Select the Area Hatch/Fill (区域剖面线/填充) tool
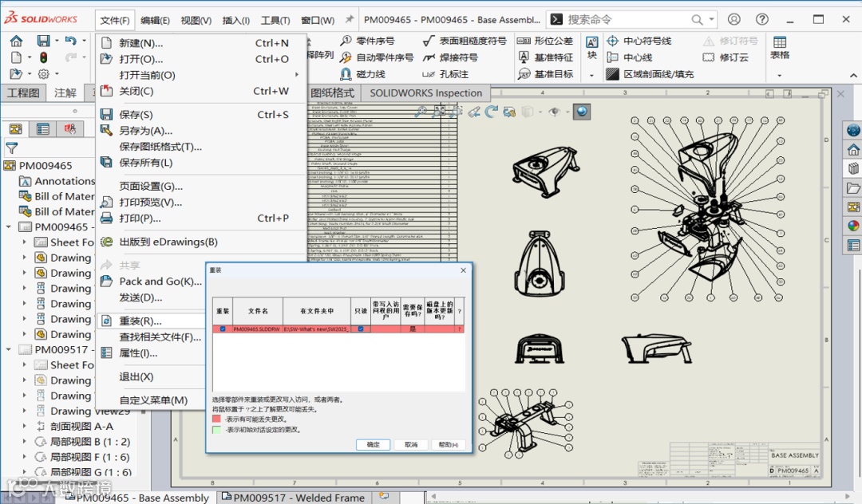 point(650,74)
